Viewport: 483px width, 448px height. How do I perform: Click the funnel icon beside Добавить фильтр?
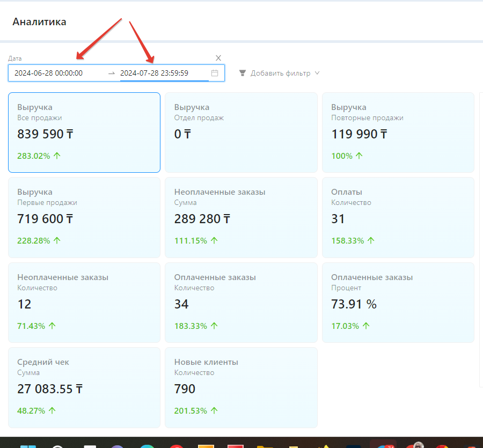pyautogui.click(x=243, y=73)
